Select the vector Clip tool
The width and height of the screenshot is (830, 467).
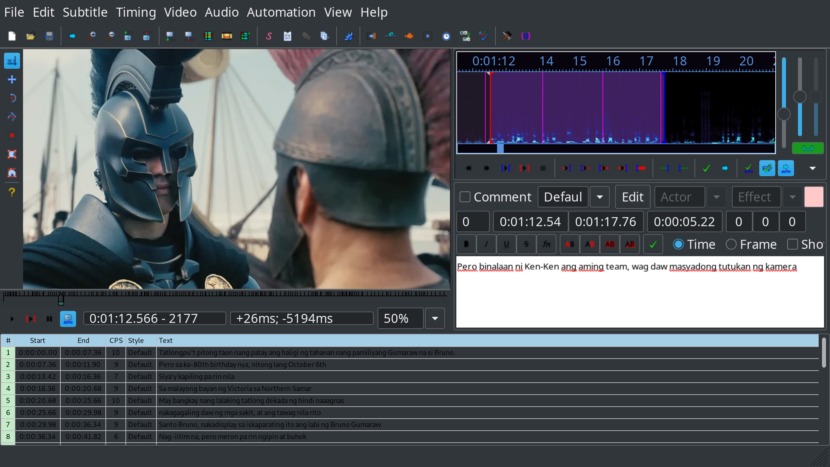(12, 173)
